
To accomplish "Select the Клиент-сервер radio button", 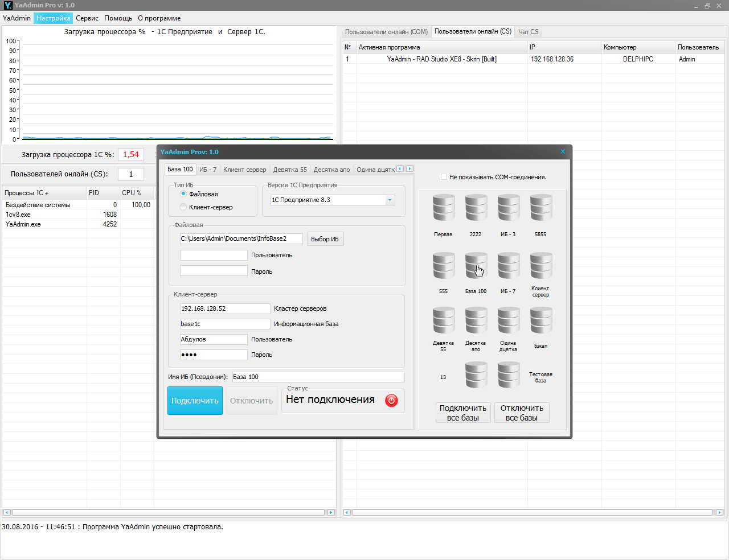I will click(x=183, y=207).
